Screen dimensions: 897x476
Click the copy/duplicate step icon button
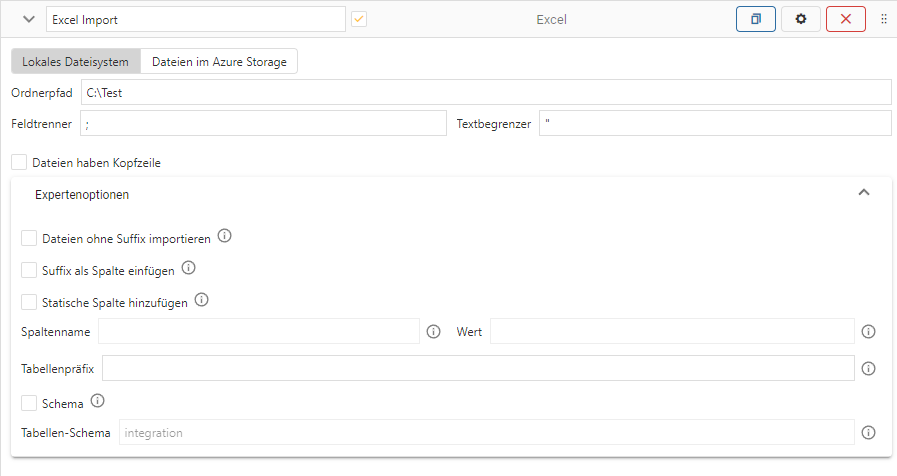pyautogui.click(x=755, y=19)
